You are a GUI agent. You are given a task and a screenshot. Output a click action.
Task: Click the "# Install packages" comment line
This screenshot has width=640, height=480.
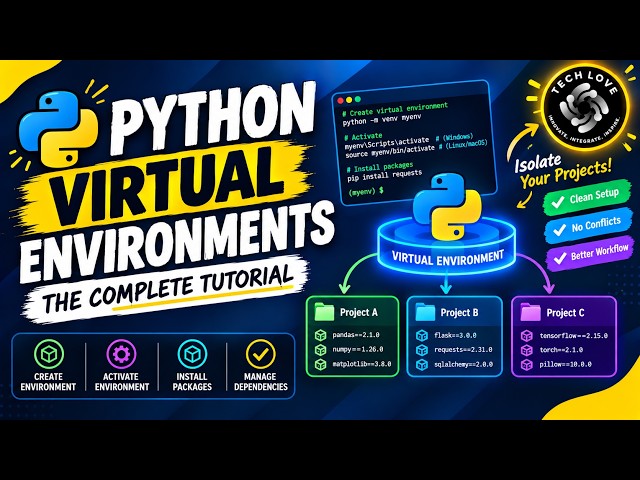[x=380, y=167]
